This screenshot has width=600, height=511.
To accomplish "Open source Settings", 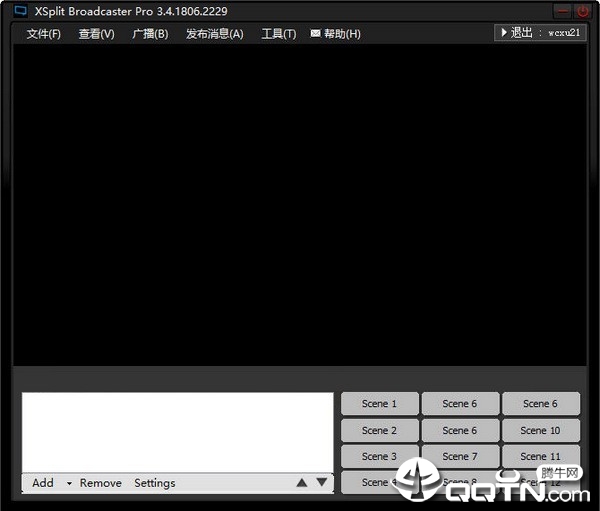I will tap(155, 483).
